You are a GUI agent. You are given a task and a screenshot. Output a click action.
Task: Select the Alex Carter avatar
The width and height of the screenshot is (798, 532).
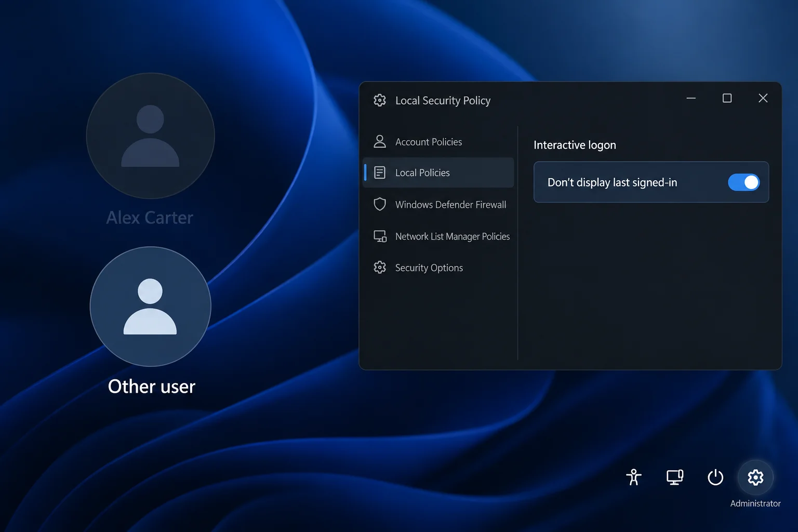point(150,136)
